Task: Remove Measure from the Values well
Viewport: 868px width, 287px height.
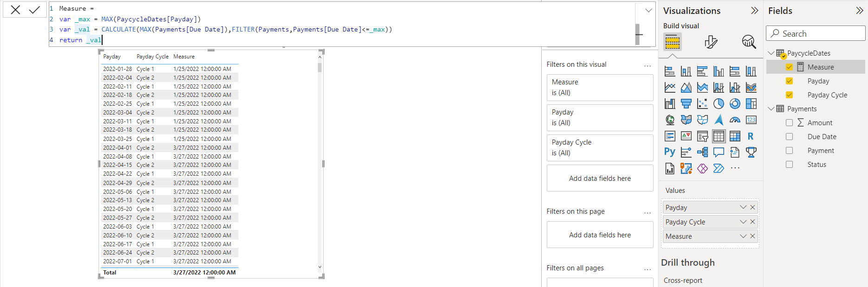Action: click(x=752, y=236)
